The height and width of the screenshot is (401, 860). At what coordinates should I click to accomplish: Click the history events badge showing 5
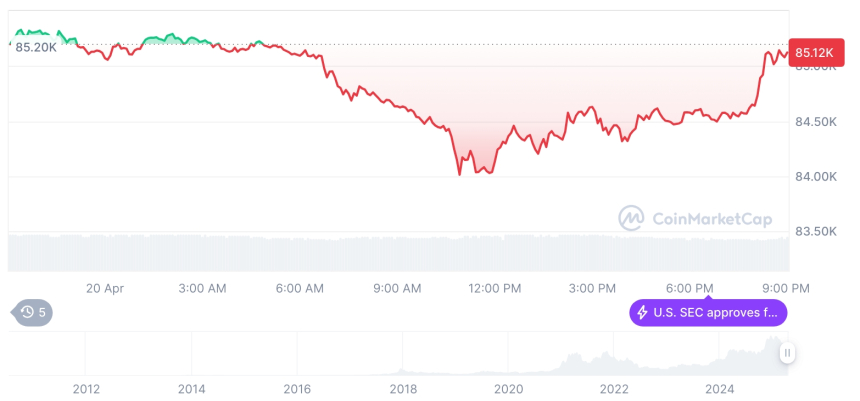33,313
